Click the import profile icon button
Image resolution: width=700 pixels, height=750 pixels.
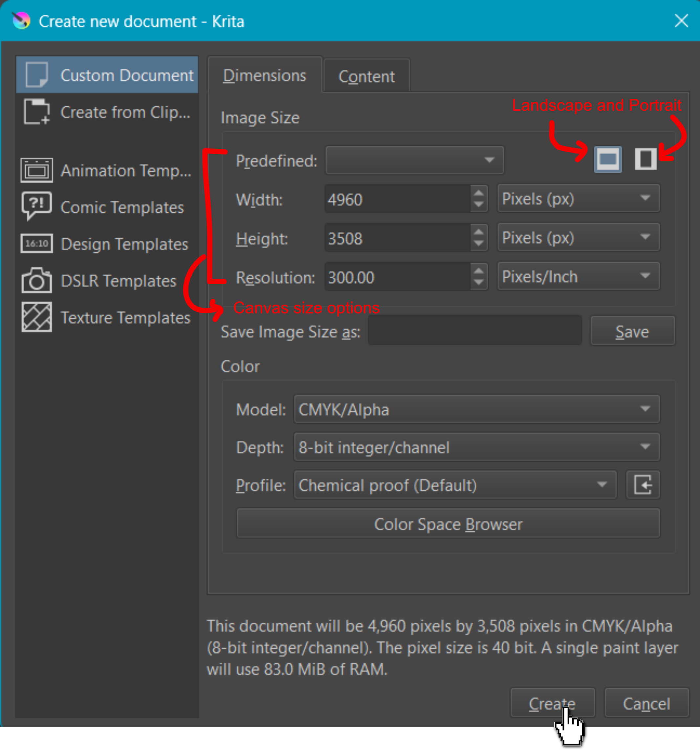(x=643, y=485)
